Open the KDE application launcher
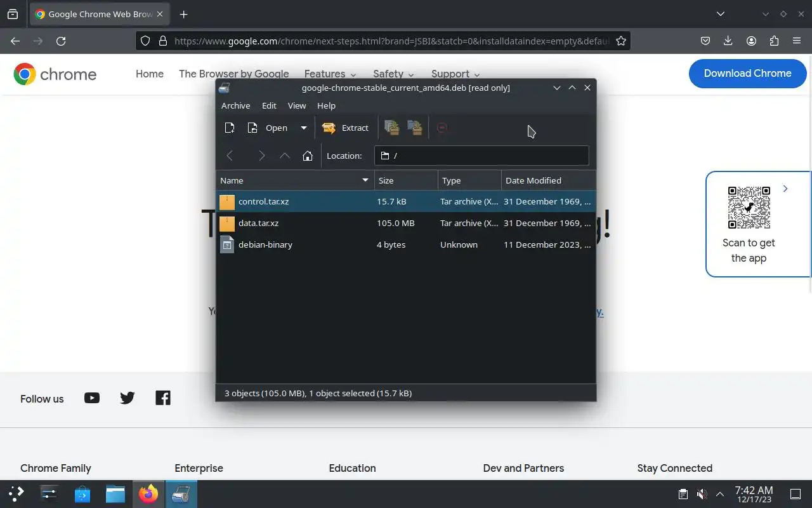 point(16,493)
